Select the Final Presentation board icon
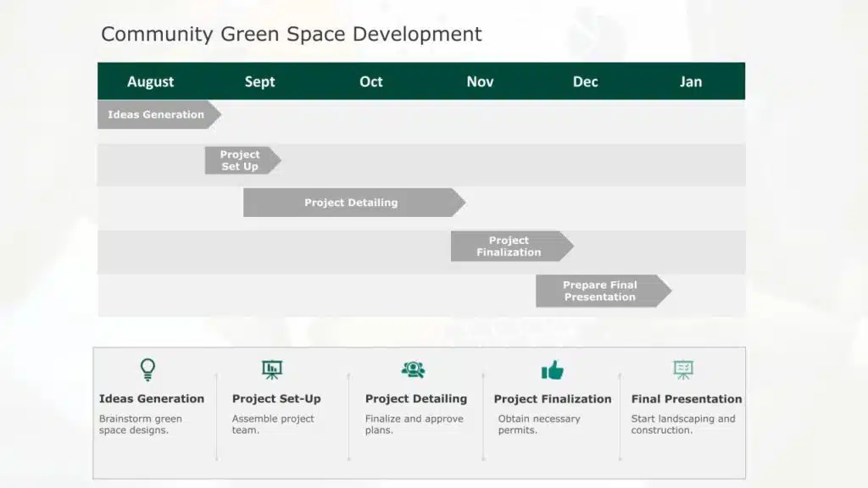868x488 pixels. pos(683,369)
